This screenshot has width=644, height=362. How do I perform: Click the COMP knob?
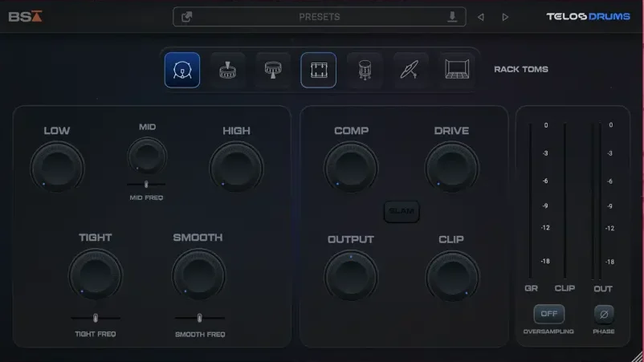[351, 168]
